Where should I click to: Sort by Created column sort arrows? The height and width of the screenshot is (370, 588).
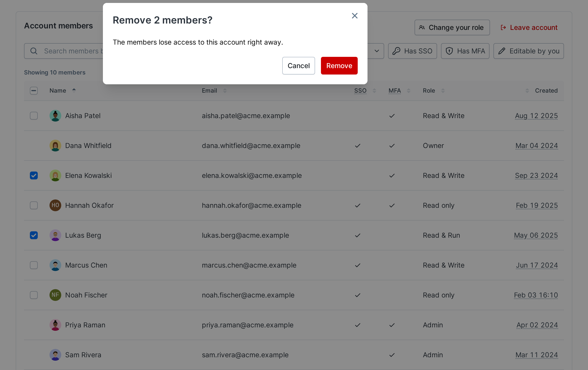pyautogui.click(x=527, y=91)
